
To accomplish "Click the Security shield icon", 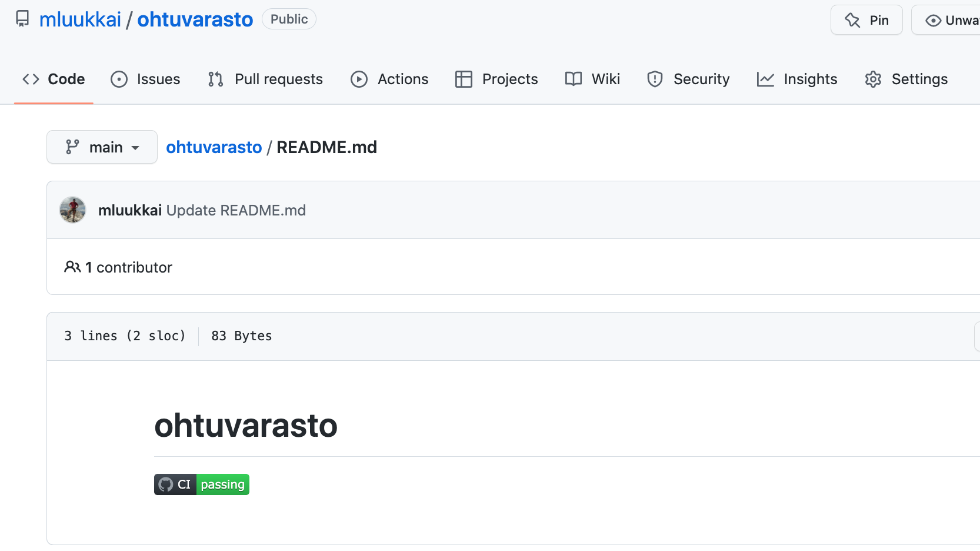I will pos(655,79).
